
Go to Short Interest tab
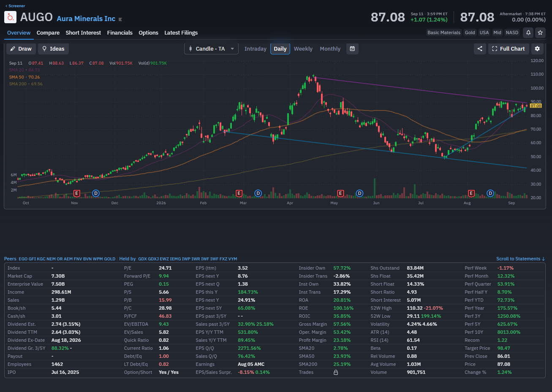[83, 32]
